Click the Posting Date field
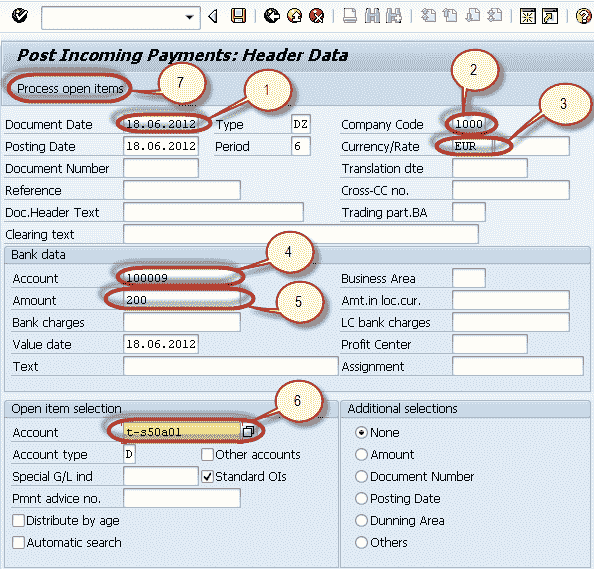The image size is (594, 569). 161,146
